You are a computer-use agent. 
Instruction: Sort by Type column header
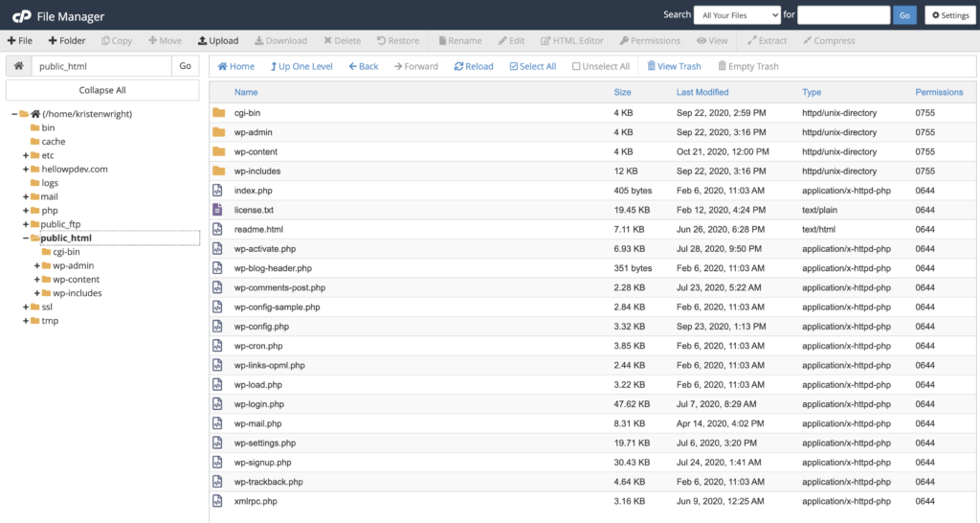tap(812, 92)
